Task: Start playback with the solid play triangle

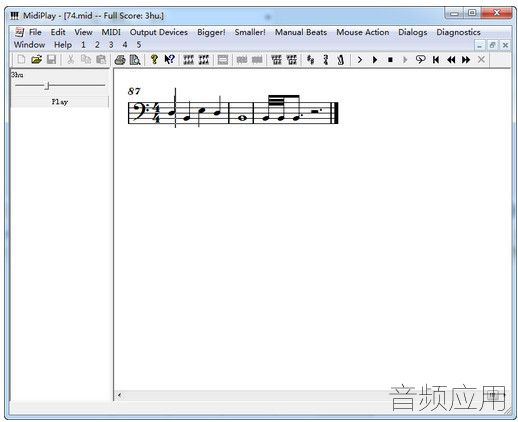Action: pos(375,60)
